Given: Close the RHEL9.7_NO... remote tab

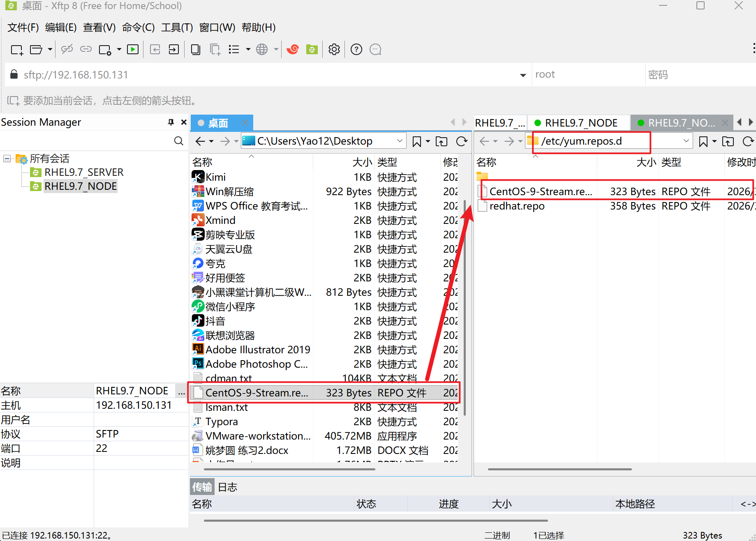Looking at the screenshot, I should (x=725, y=123).
